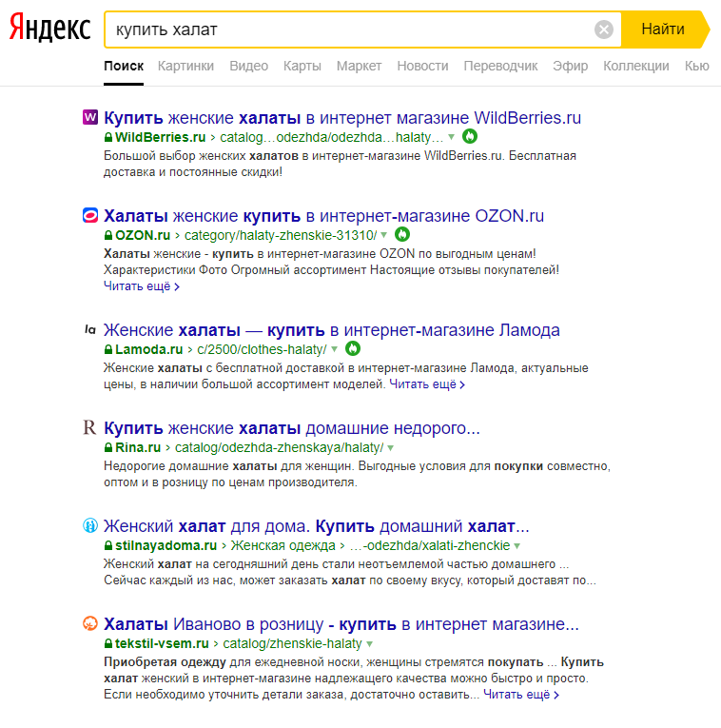Clear the search field with the X icon
This screenshot has width=721, height=728.
(604, 30)
